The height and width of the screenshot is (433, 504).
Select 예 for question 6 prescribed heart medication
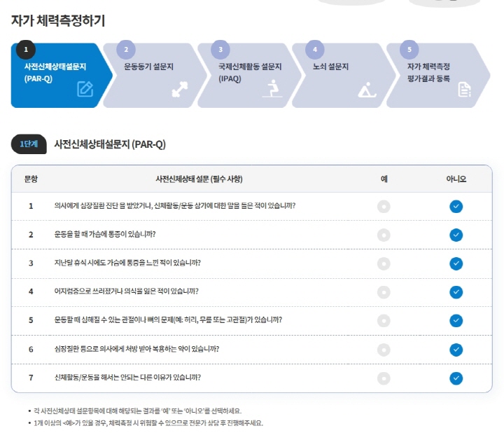coord(384,350)
